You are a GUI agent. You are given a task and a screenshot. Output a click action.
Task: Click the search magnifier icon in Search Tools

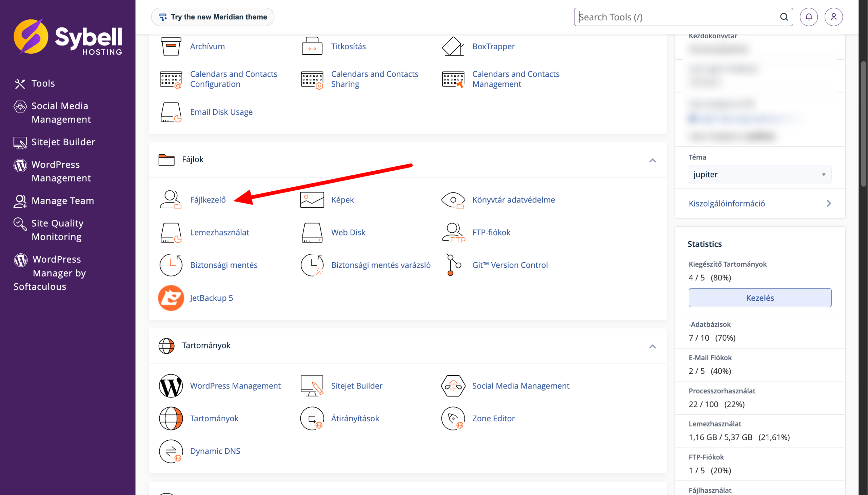(784, 17)
